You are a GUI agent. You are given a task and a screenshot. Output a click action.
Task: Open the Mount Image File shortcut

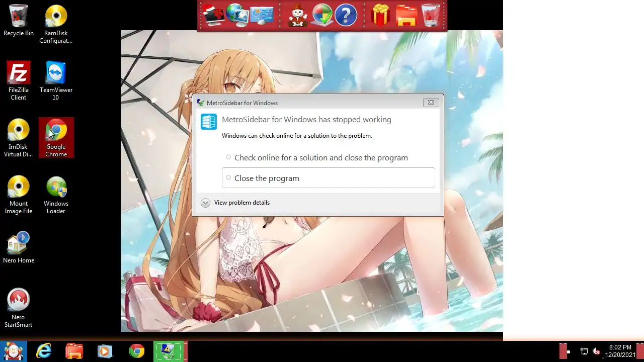(x=19, y=195)
